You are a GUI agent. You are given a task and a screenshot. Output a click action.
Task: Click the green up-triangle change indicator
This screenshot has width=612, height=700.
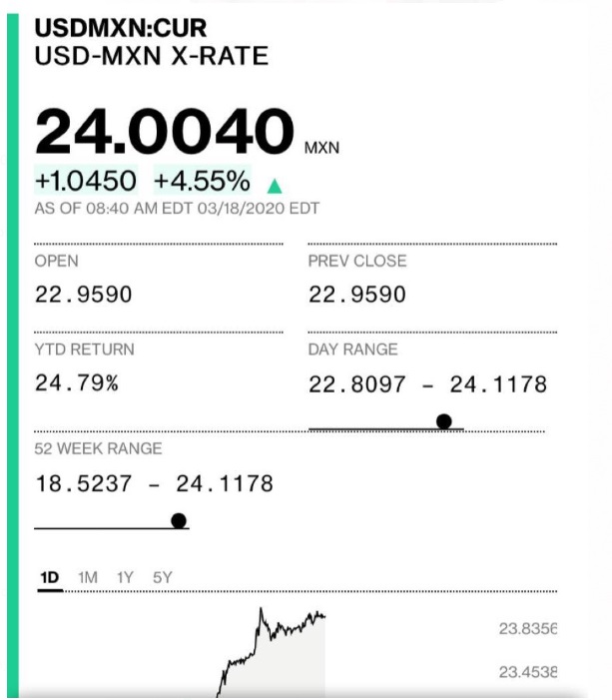275,186
